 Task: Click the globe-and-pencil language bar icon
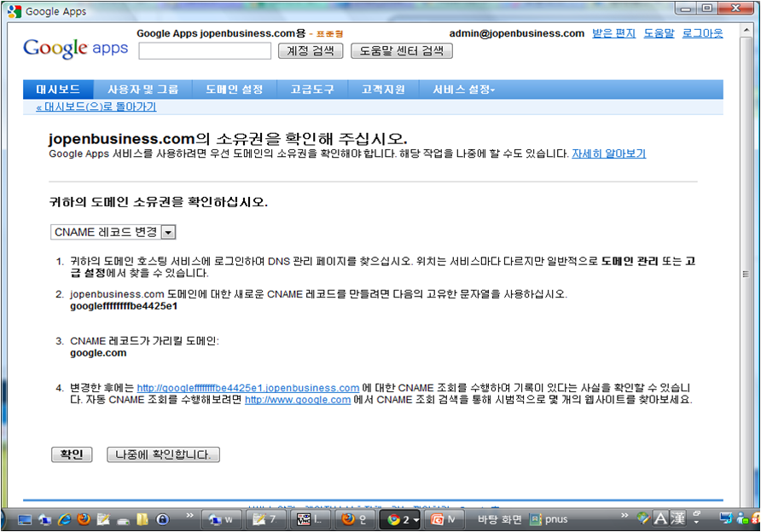click(x=643, y=518)
